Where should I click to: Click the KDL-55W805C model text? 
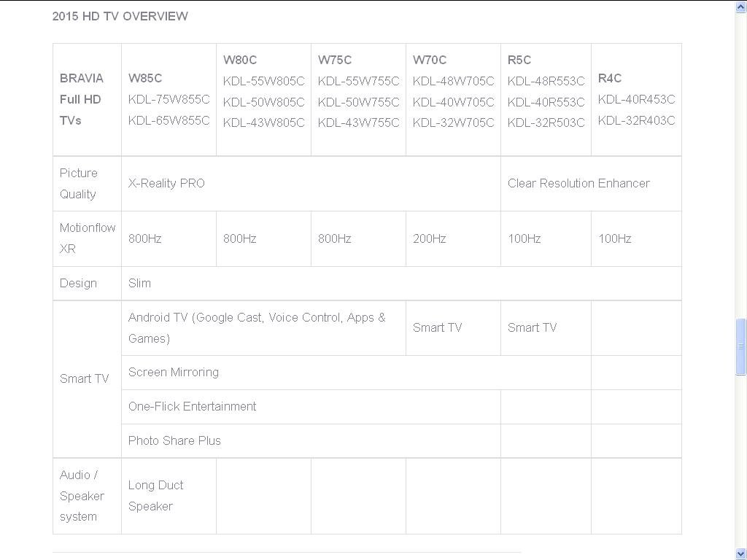(x=263, y=81)
